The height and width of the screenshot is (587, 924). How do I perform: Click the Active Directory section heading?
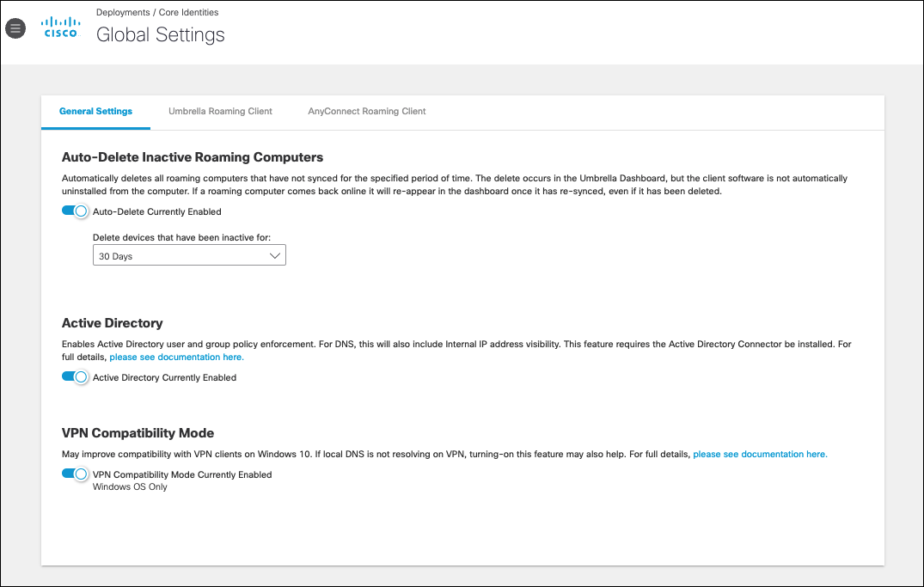pos(112,323)
